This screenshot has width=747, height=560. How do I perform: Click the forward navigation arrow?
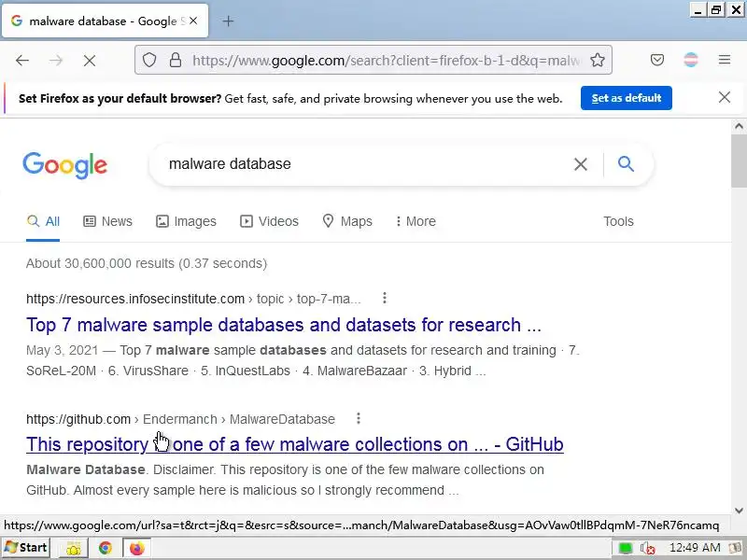point(56,60)
